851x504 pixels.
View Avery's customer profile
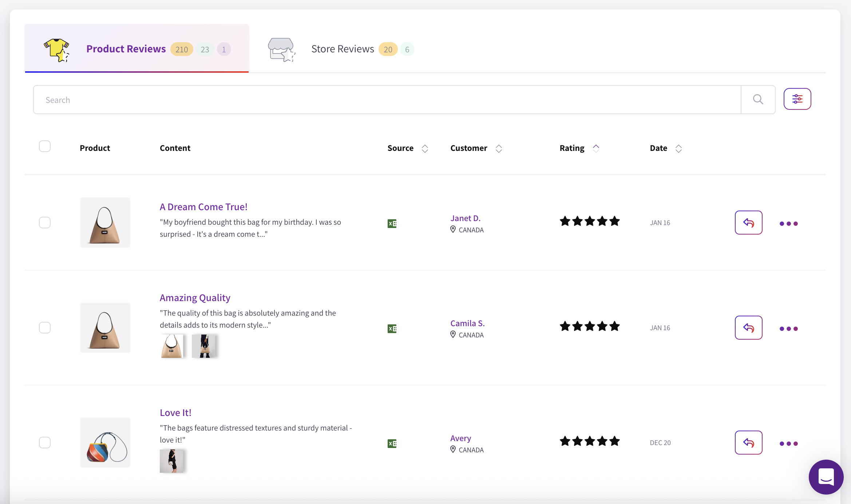(x=460, y=438)
